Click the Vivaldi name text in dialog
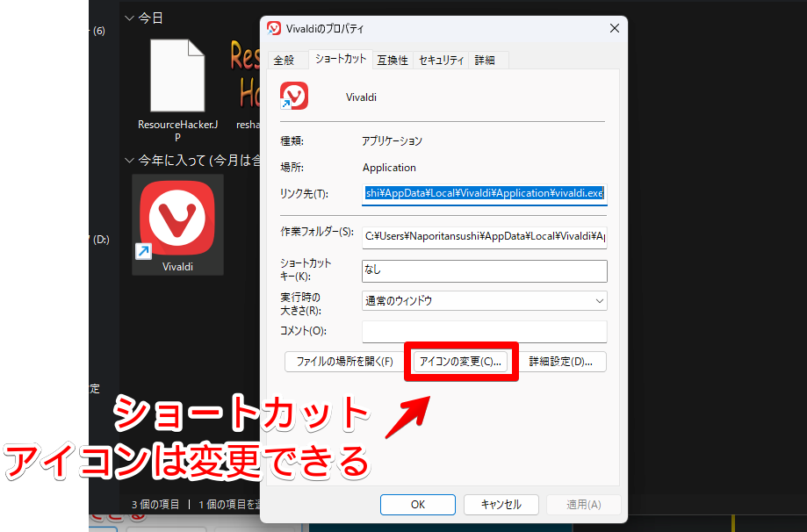Screen dimensions: 807x532 [x=361, y=97]
